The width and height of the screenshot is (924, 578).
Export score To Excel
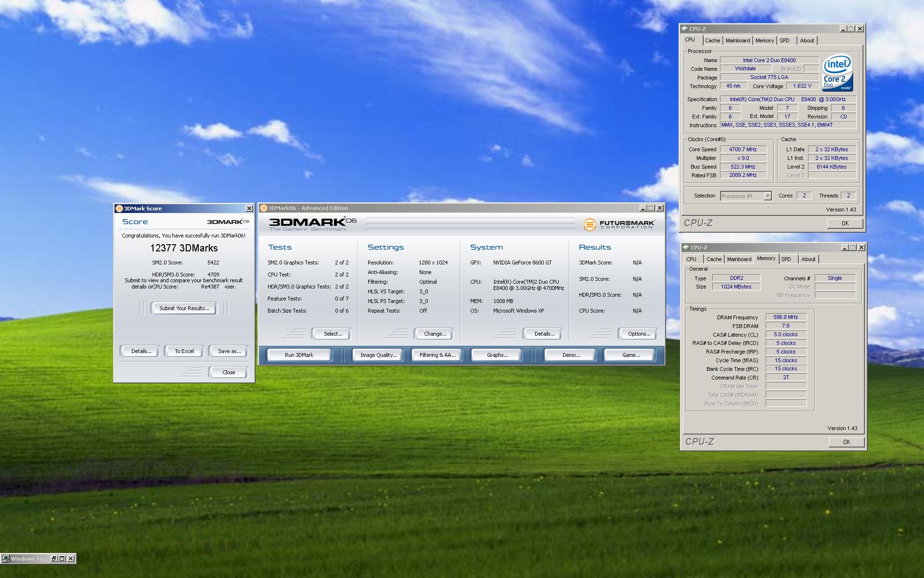pyautogui.click(x=184, y=351)
